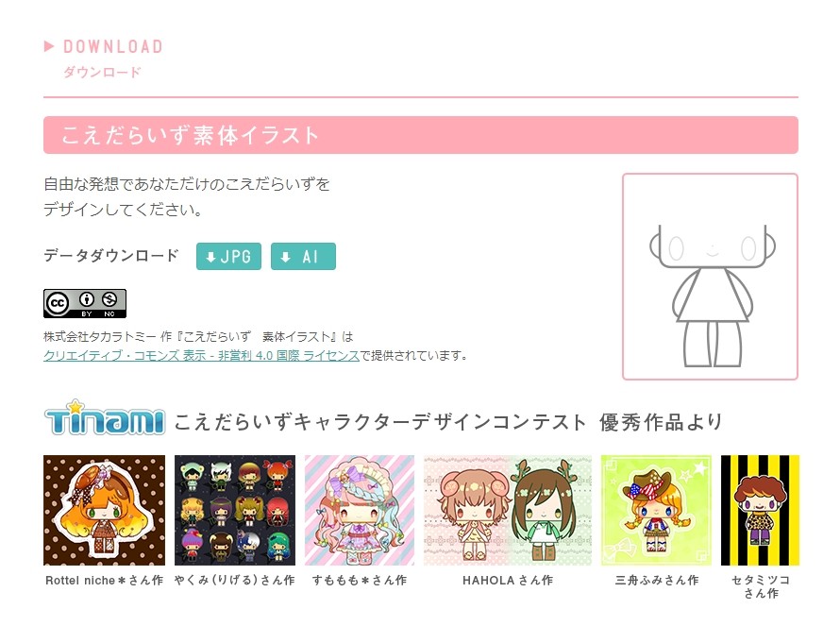Screen dimensions: 840x626
Task: Click the セタミツコさん作 caption
Action: tap(761, 587)
